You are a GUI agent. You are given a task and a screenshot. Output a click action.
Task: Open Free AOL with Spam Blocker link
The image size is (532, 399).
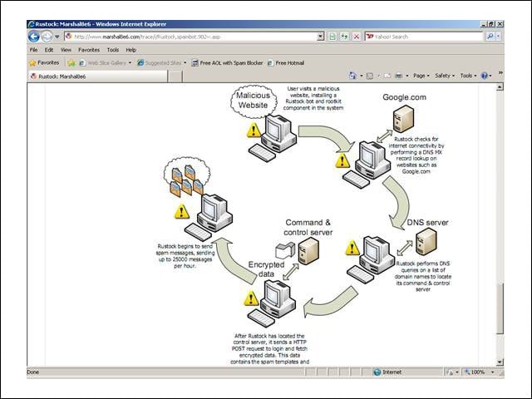coord(227,63)
